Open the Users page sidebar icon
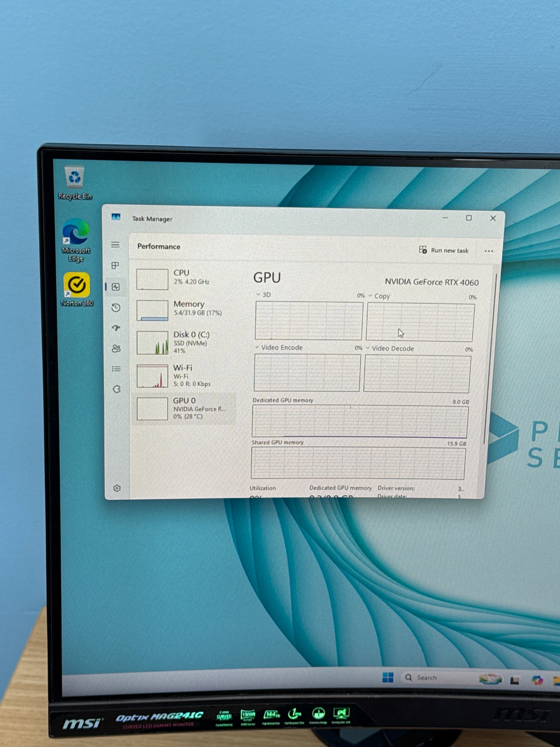Screen dimensions: 560x747 (x=116, y=348)
